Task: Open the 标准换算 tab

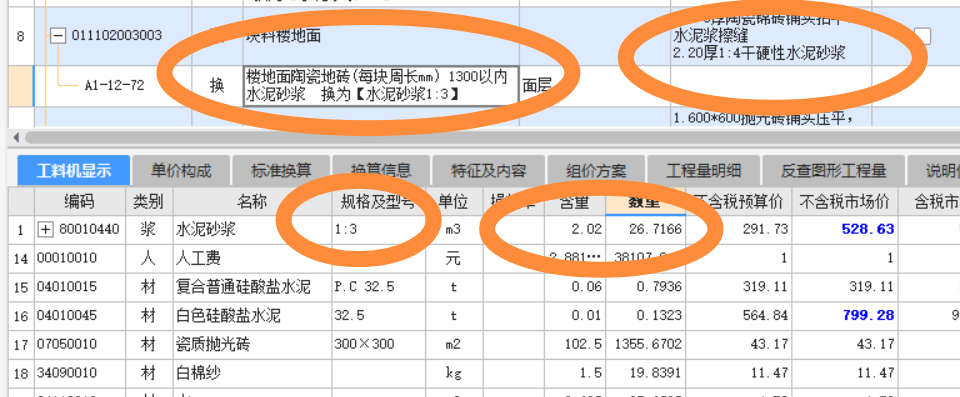Action: pyautogui.click(x=281, y=170)
